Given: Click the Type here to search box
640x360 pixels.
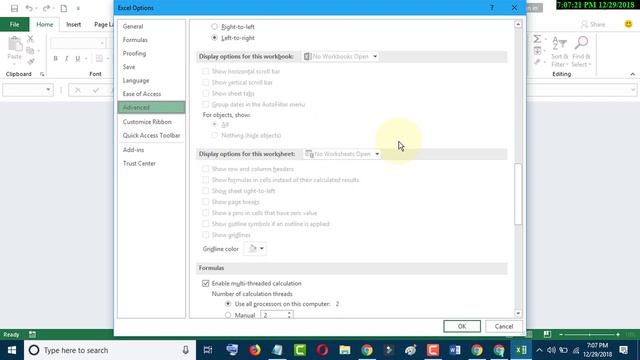Looking at the screenshot, I should pos(109,350).
